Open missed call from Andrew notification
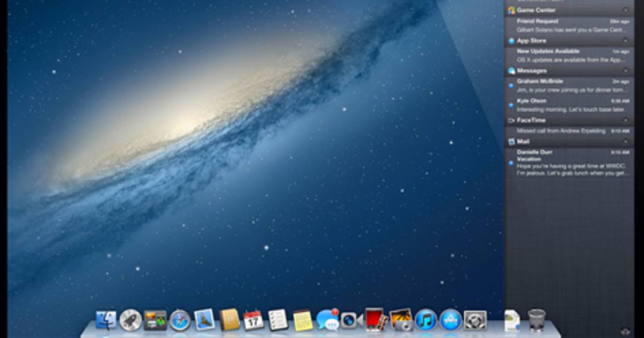Image resolution: width=644 pixels, height=338 pixels. coord(569,131)
